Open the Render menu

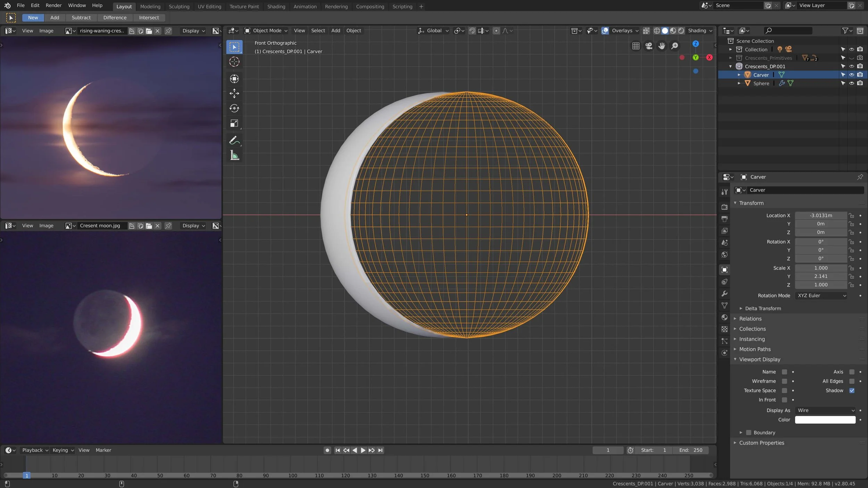(53, 5)
